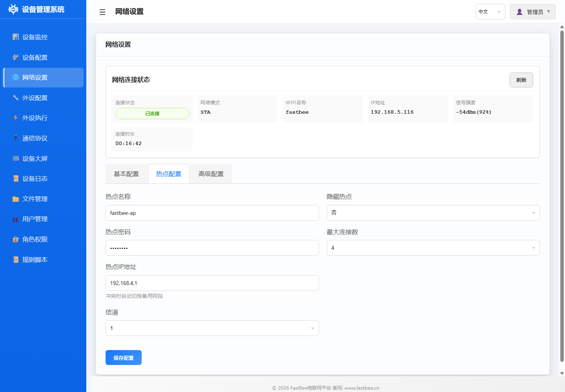Click the page vertical scrollbar
This screenshot has height=392, width=565.
click(x=562, y=196)
